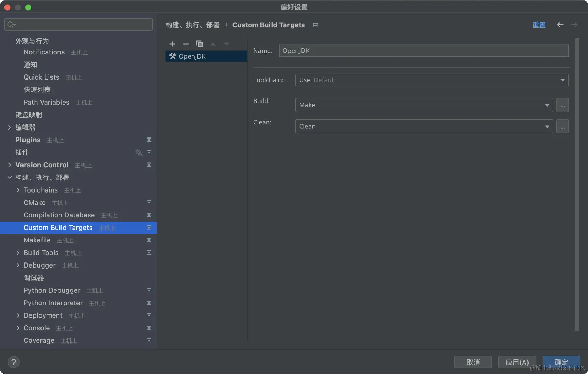Expand the Debugger tree node

18,265
